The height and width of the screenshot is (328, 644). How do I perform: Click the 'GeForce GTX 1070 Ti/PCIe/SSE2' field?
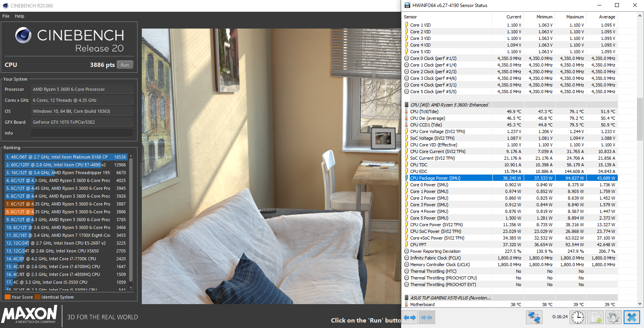coord(82,122)
